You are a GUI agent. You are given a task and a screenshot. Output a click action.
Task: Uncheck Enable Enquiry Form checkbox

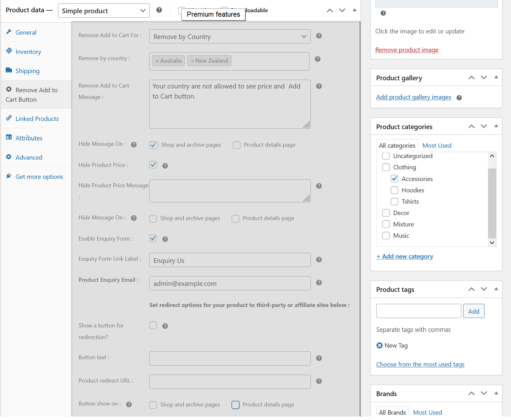153,238
